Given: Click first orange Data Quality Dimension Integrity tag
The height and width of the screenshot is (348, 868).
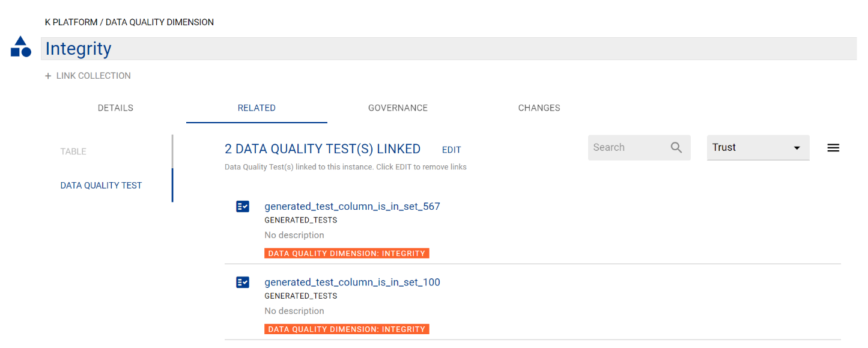Looking at the screenshot, I should (347, 254).
